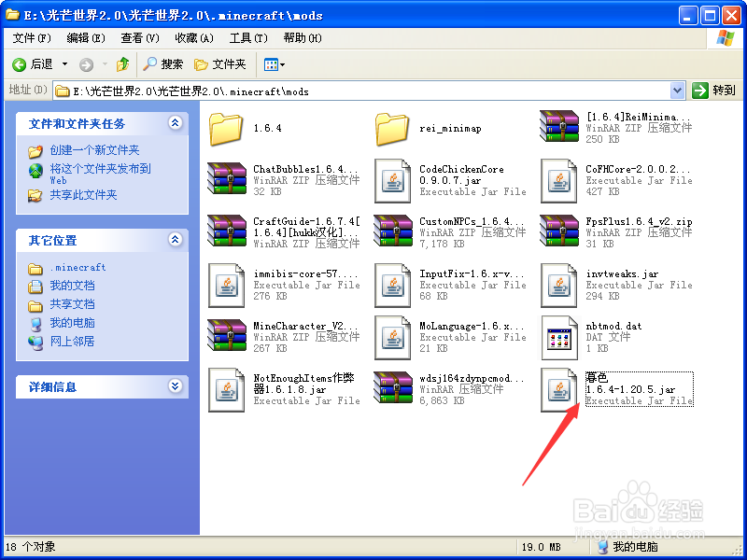Select the file name text "rei_minimap"
This screenshot has height=560, width=747.
pyautogui.click(x=450, y=129)
